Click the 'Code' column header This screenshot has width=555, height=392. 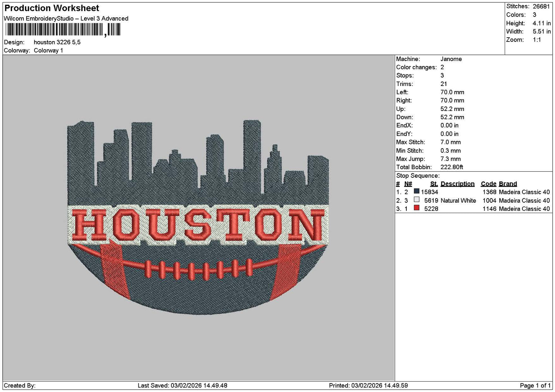click(489, 184)
